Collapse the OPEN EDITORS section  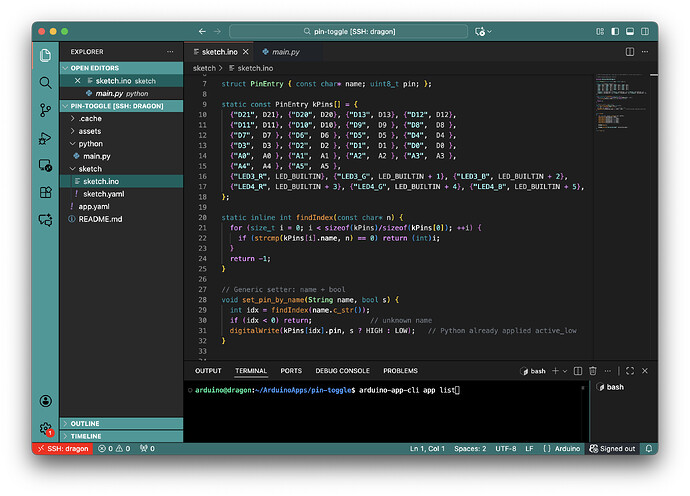[x=121, y=68]
